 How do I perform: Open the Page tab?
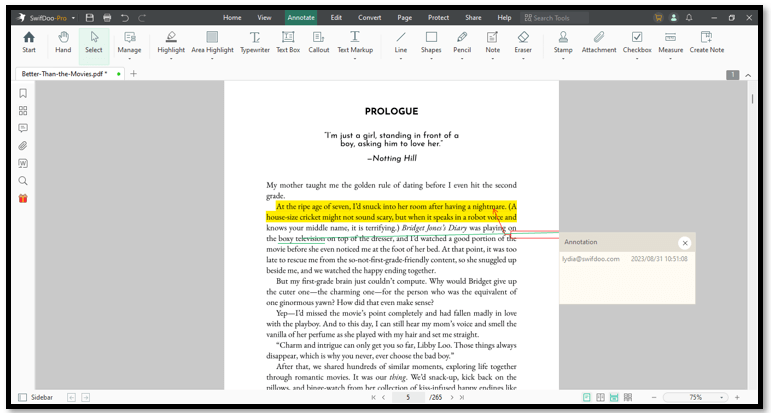(405, 18)
